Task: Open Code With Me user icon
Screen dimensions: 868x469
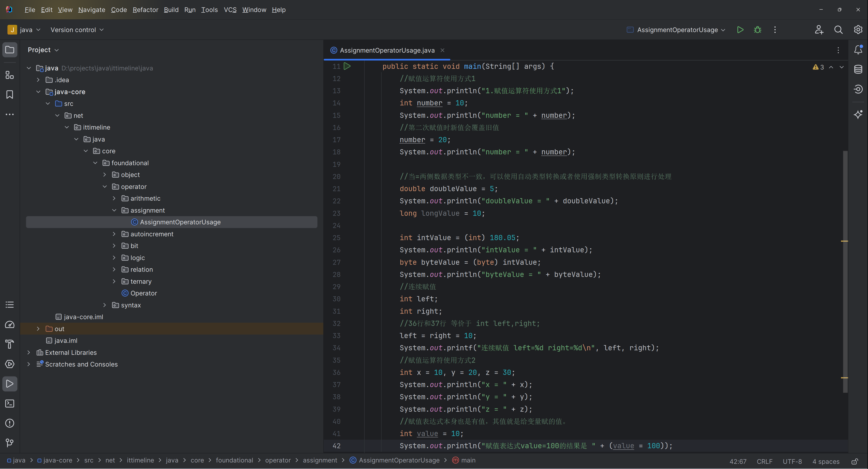Action: pos(819,30)
